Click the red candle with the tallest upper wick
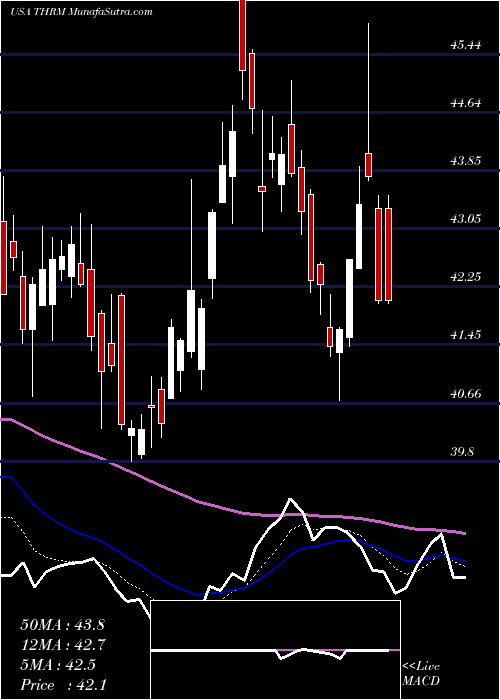 pos(369,165)
